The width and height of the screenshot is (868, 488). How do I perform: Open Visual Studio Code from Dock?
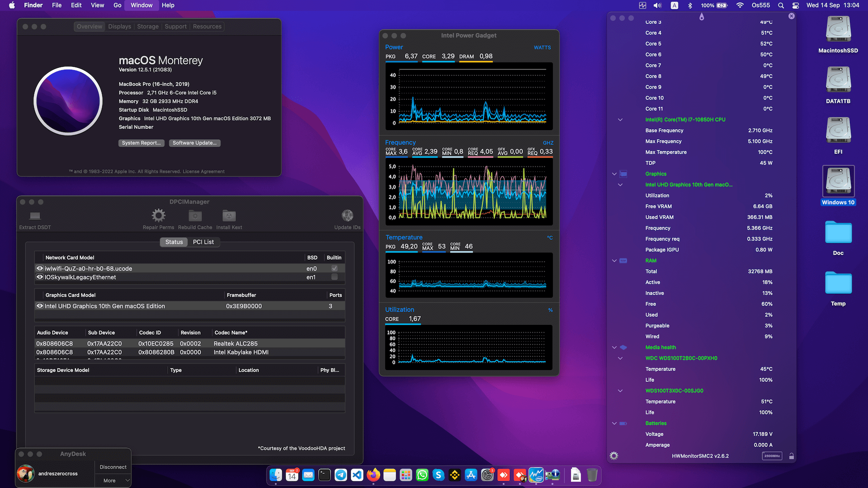357,475
